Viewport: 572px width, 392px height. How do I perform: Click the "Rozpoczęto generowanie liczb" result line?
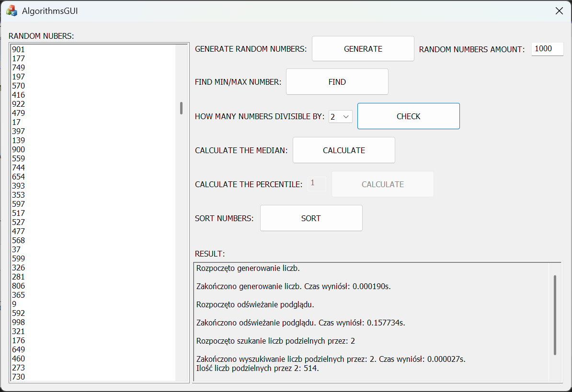tap(248, 269)
